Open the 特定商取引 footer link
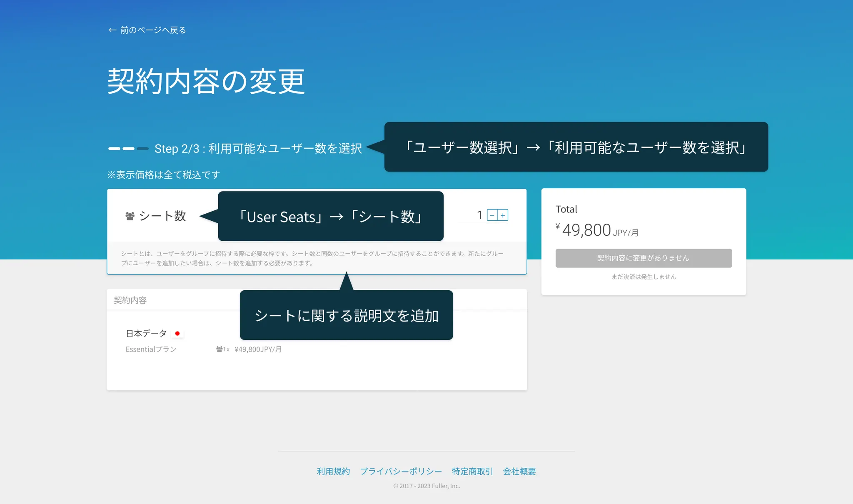Viewport: 853px width, 504px height. click(472, 471)
